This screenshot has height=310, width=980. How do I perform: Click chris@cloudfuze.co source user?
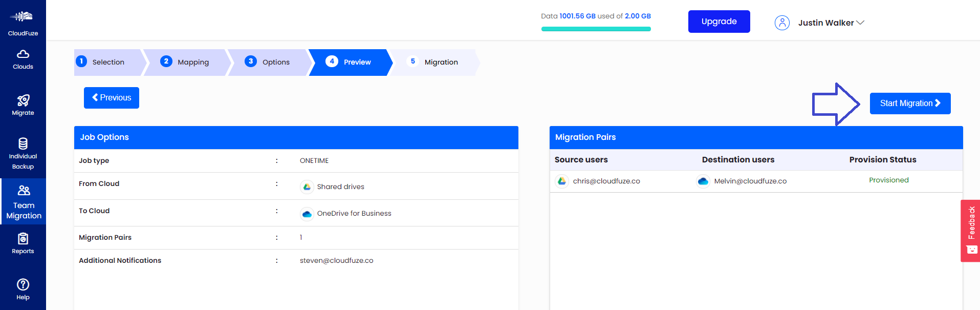[606, 181]
